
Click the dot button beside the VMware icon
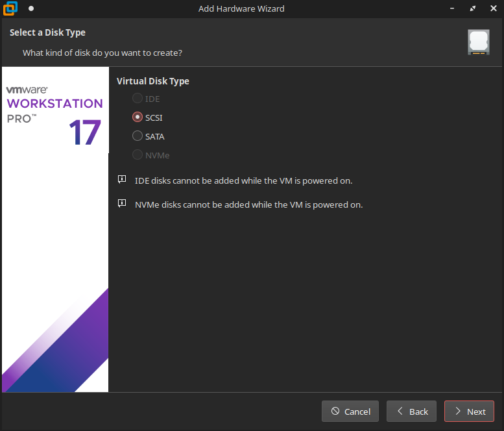click(30, 9)
